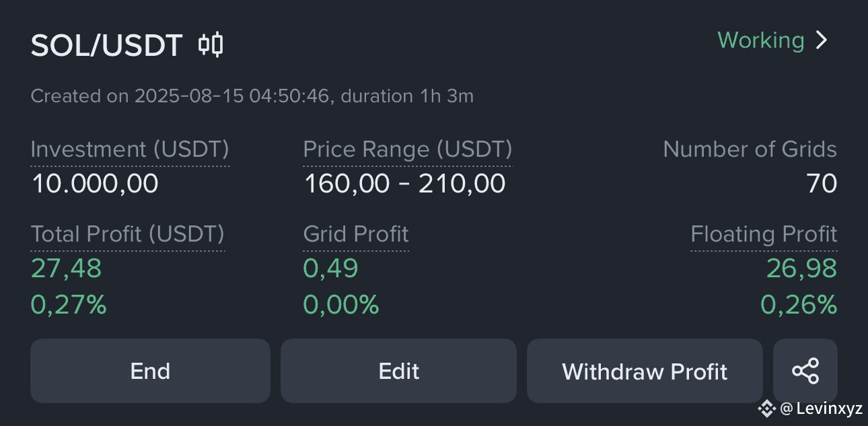Expand the Working status chevron
The height and width of the screenshot is (426, 868).
coord(821,40)
